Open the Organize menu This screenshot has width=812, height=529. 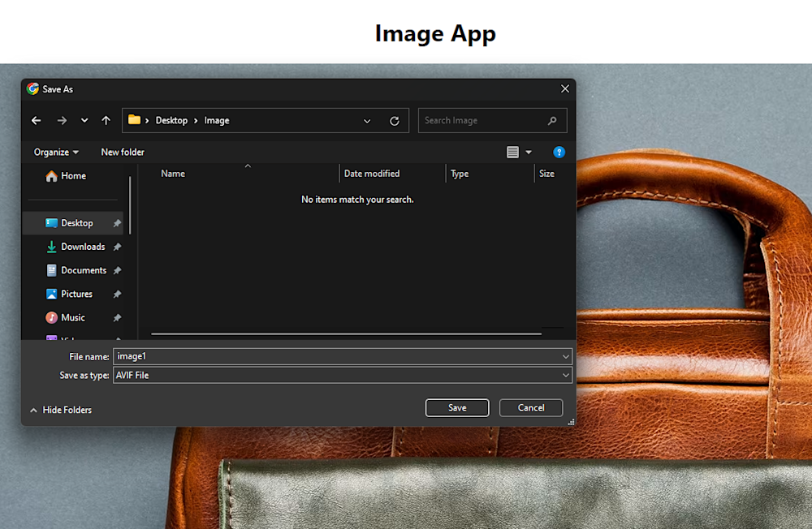56,153
